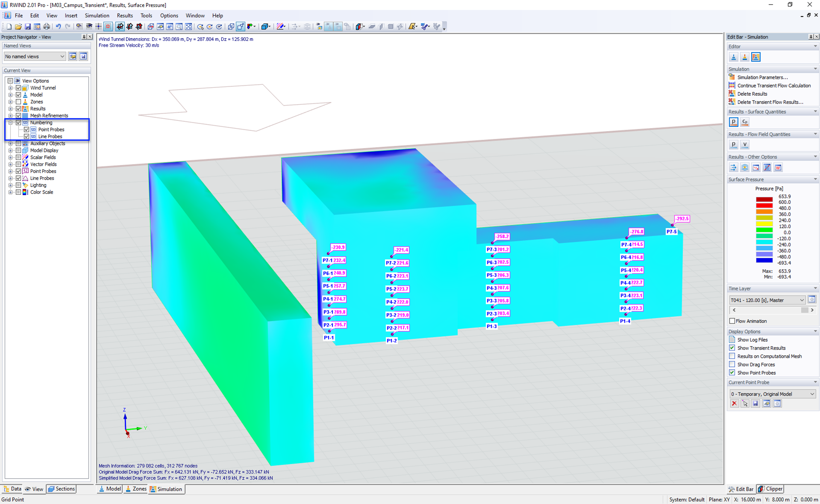820x504 pixels.
Task: Click the Print icon in the toolbar
Action: point(47,26)
